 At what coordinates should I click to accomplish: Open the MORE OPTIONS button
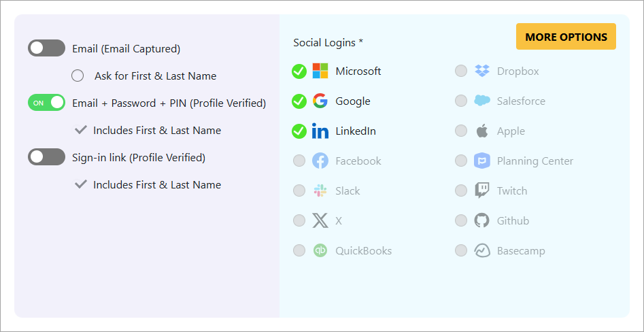click(x=566, y=37)
